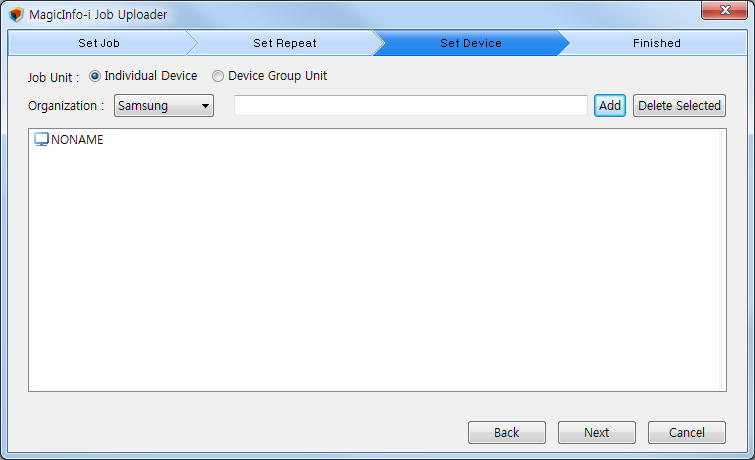Click Delete Selected button
The image size is (755, 460).
pyautogui.click(x=679, y=106)
